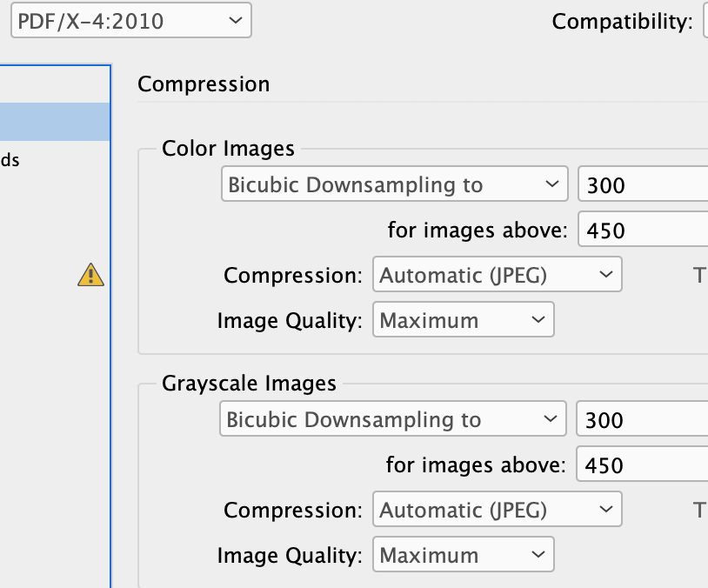Click Grayscale 'for images above' 450 field
The width and height of the screenshot is (708, 588).
[642, 464]
